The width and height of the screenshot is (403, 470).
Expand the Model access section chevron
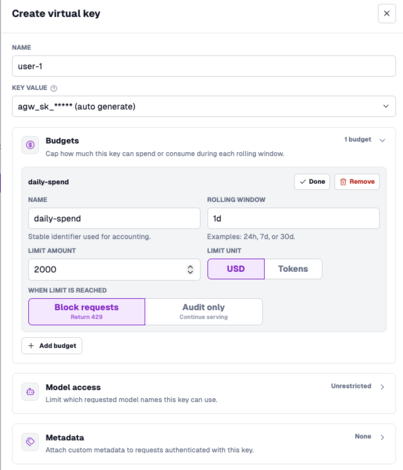tap(382, 387)
